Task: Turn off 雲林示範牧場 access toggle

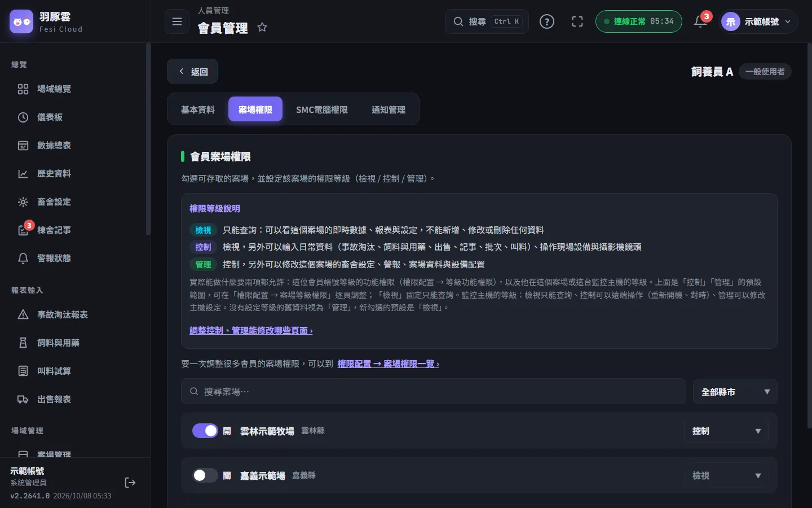Action: pos(205,431)
